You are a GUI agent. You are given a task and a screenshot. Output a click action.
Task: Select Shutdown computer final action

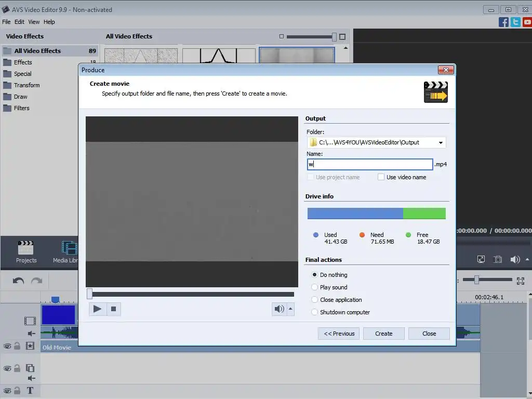tap(314, 312)
